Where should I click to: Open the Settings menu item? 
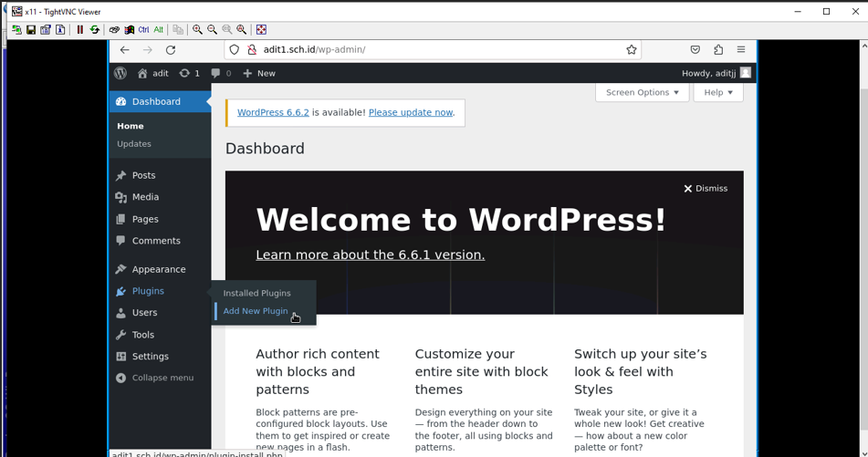160,357
